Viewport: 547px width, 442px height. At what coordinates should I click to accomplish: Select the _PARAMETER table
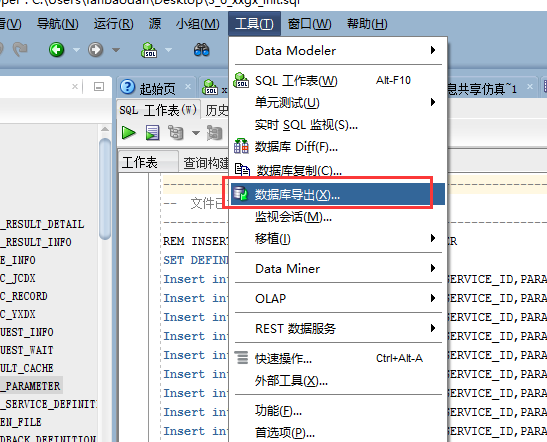click(30, 386)
